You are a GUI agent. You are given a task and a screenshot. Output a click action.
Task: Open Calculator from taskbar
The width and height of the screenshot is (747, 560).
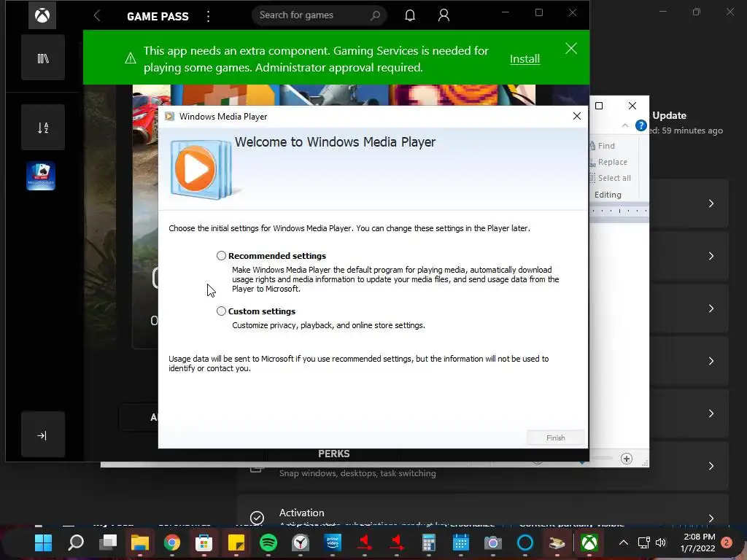429,542
